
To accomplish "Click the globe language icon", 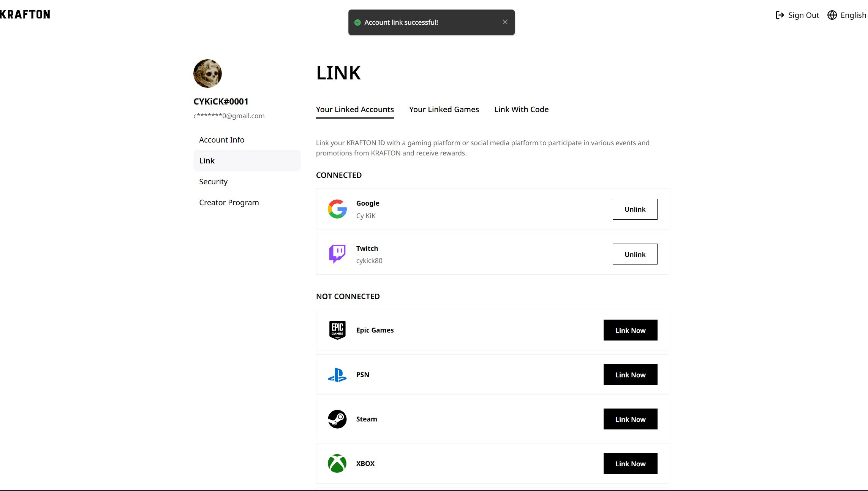I will pos(832,15).
